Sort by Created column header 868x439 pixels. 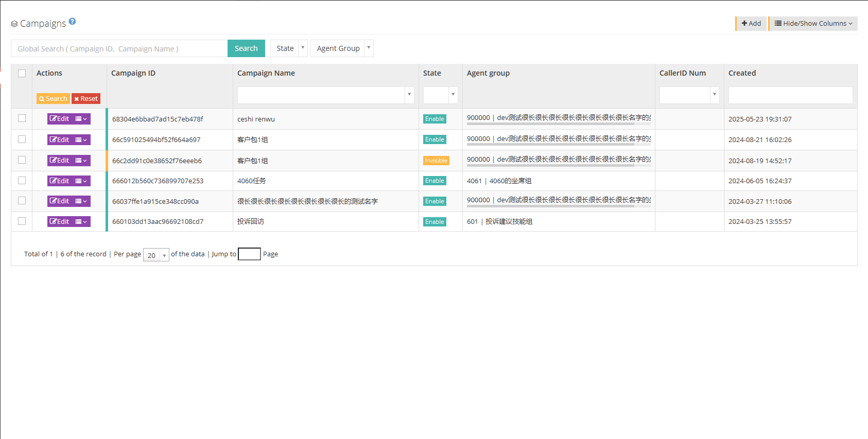coord(742,73)
